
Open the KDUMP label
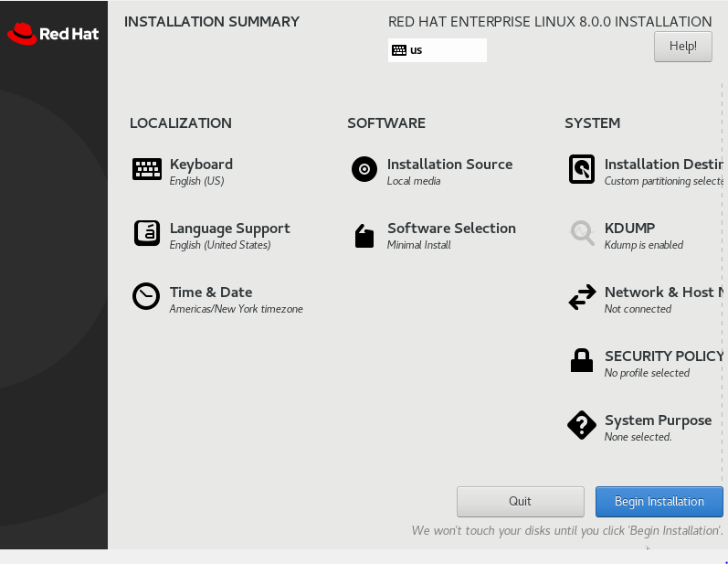[629, 229]
